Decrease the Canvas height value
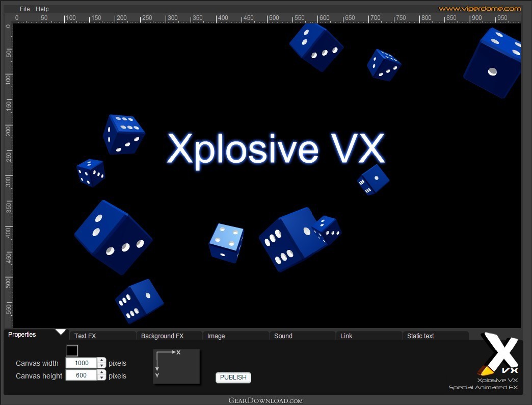The height and width of the screenshot is (405, 532). pyautogui.click(x=101, y=378)
